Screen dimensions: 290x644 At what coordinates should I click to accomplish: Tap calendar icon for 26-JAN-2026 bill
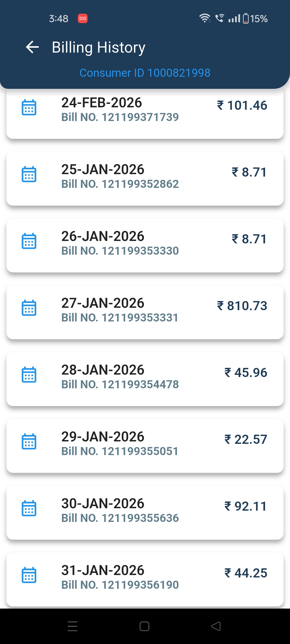click(x=29, y=241)
